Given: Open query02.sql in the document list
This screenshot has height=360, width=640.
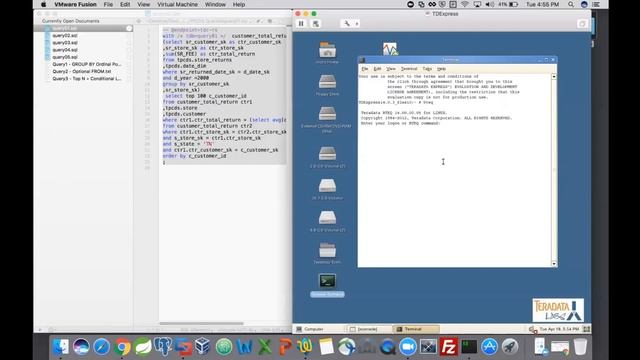Looking at the screenshot, I should (x=65, y=36).
